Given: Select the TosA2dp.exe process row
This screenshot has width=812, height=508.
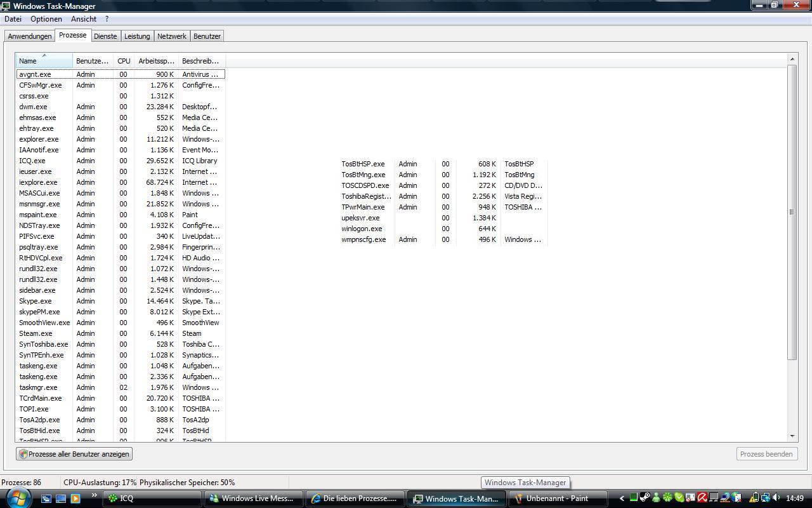Looking at the screenshot, I should point(121,420).
